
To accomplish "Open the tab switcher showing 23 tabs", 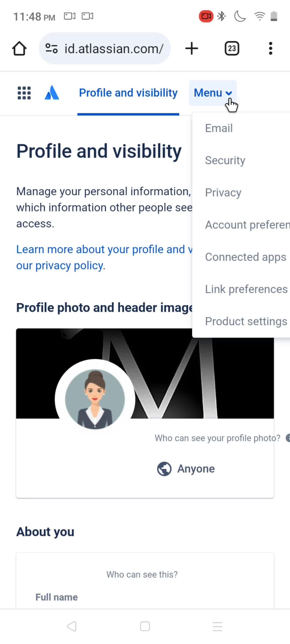I will pyautogui.click(x=231, y=48).
